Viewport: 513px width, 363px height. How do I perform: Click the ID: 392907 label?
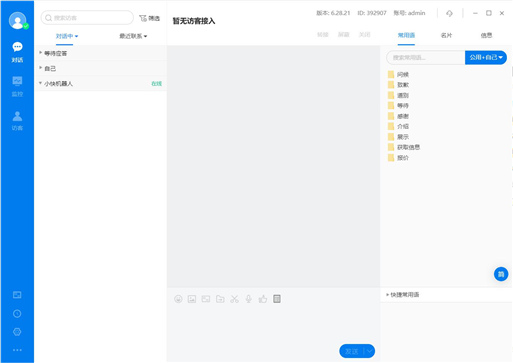[372, 13]
